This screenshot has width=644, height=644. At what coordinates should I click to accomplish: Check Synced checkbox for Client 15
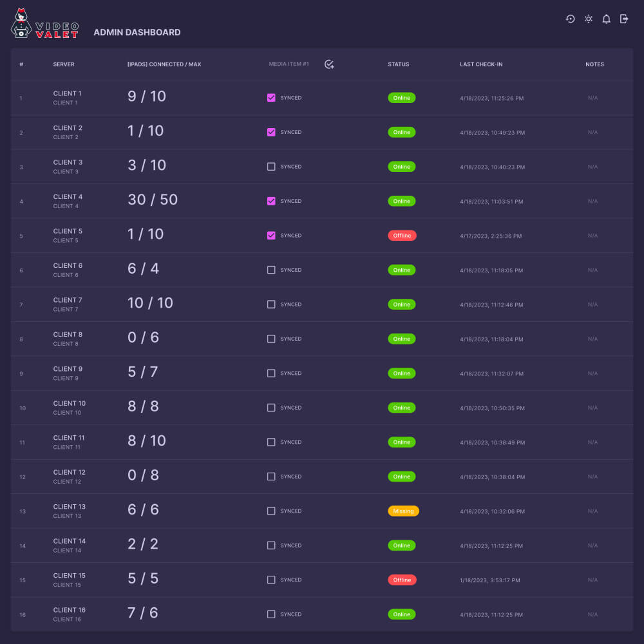[271, 580]
